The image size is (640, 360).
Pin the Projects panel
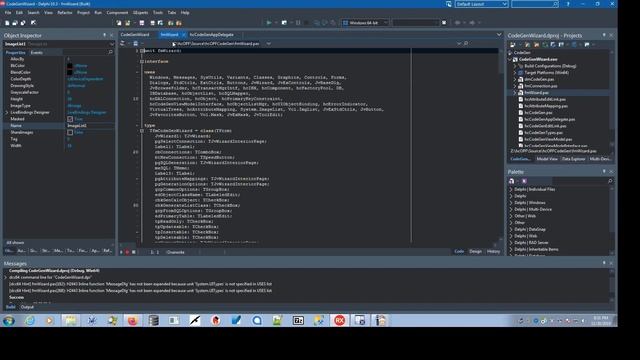pyautogui.click(x=604, y=36)
